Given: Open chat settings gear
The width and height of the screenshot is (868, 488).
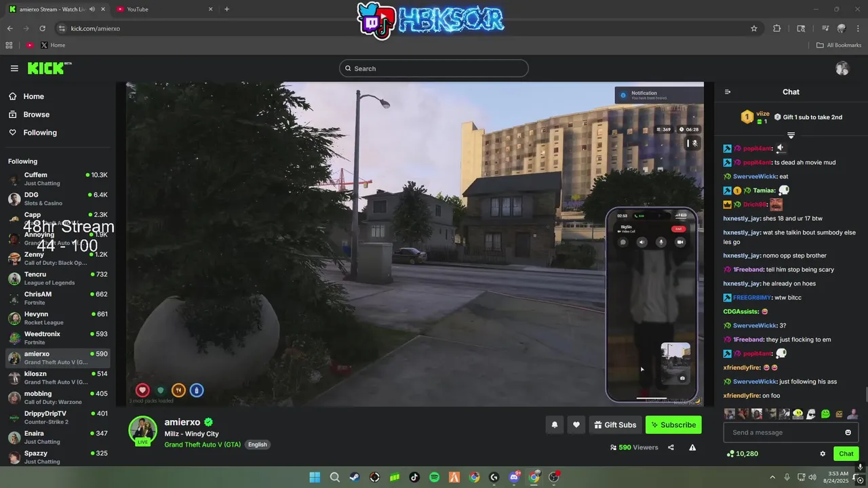Looking at the screenshot, I should click(x=823, y=454).
